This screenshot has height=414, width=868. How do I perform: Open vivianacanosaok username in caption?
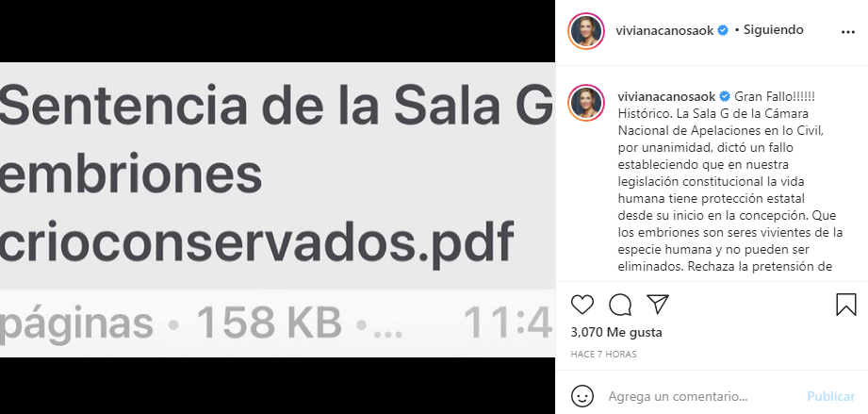click(x=667, y=97)
